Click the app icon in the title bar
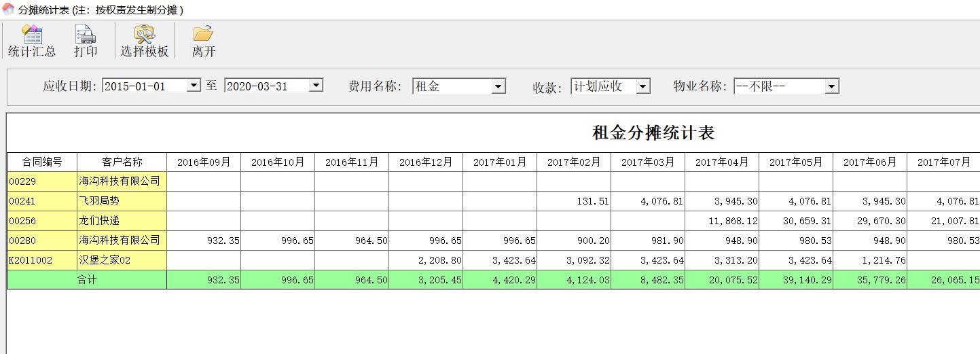The height and width of the screenshot is (354, 980). 9,9
